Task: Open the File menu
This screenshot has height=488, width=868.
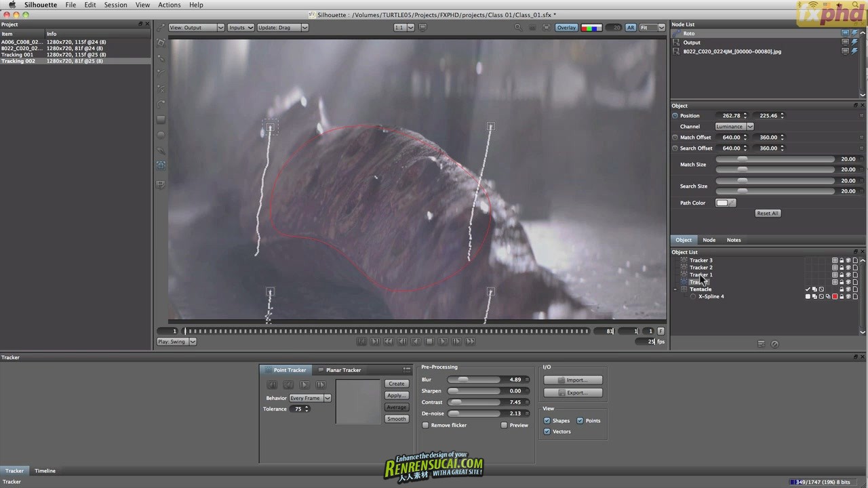Action: 71,5
